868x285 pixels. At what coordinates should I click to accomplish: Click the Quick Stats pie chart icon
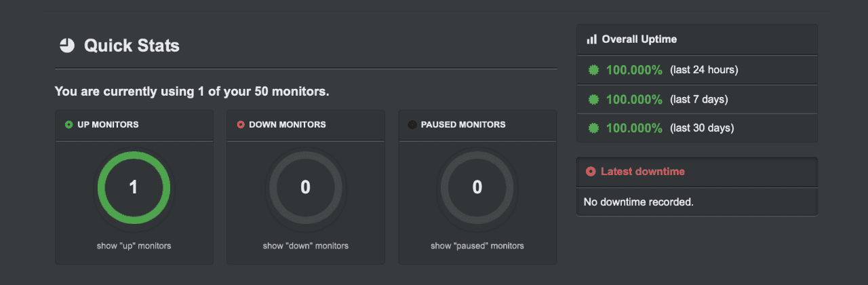(x=66, y=45)
